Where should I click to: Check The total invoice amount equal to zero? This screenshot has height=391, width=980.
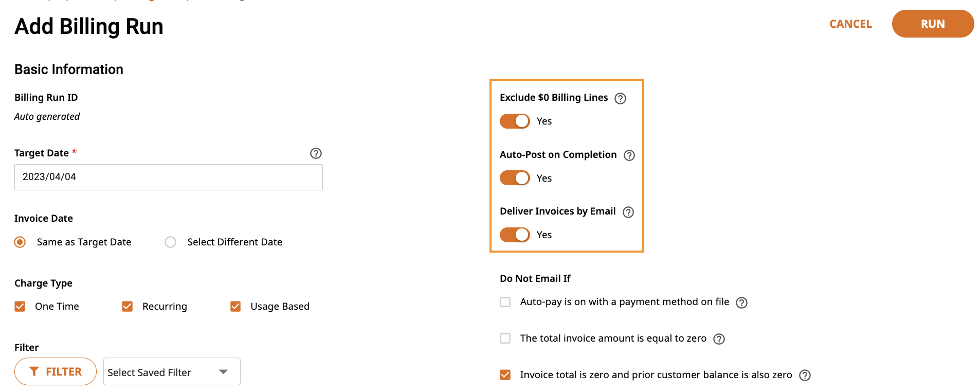click(x=505, y=338)
